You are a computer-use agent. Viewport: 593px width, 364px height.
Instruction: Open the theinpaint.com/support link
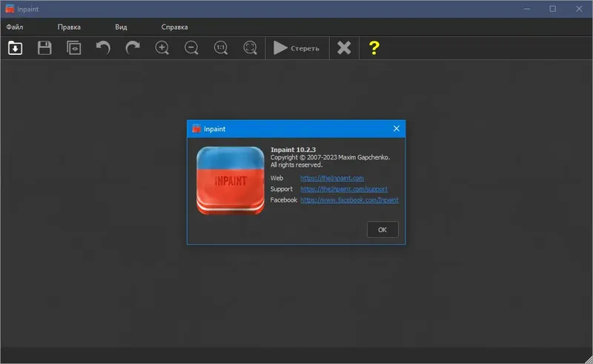344,189
